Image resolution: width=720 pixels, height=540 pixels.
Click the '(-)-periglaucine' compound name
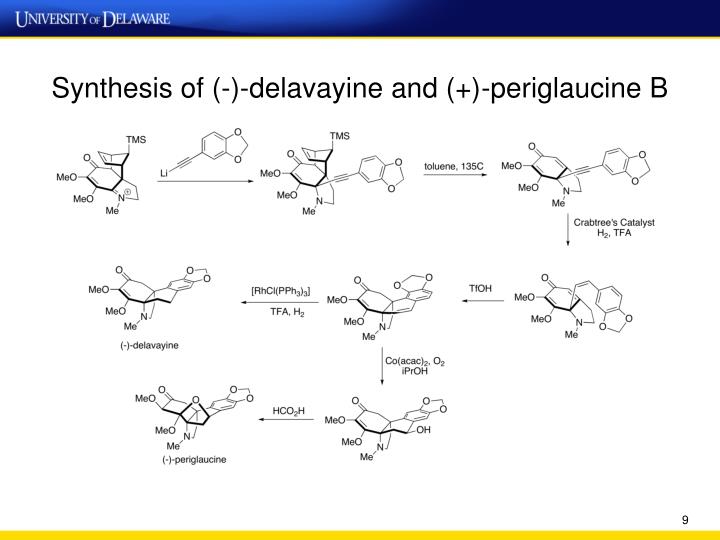click(194, 460)
